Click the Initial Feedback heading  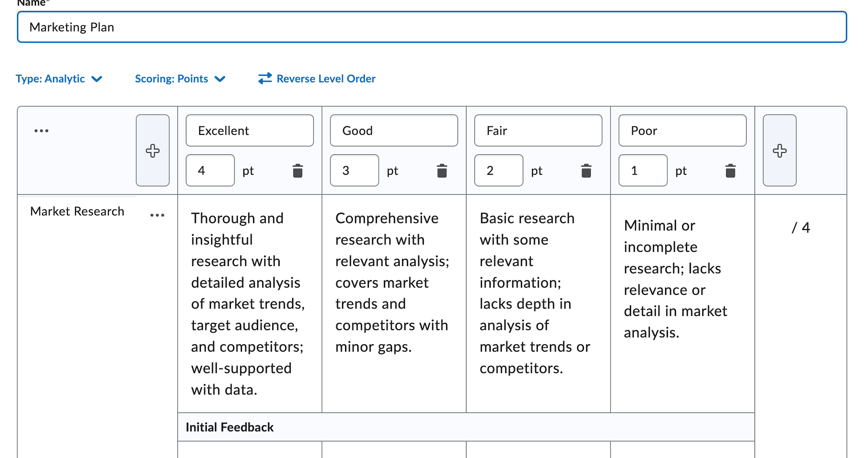click(x=230, y=427)
